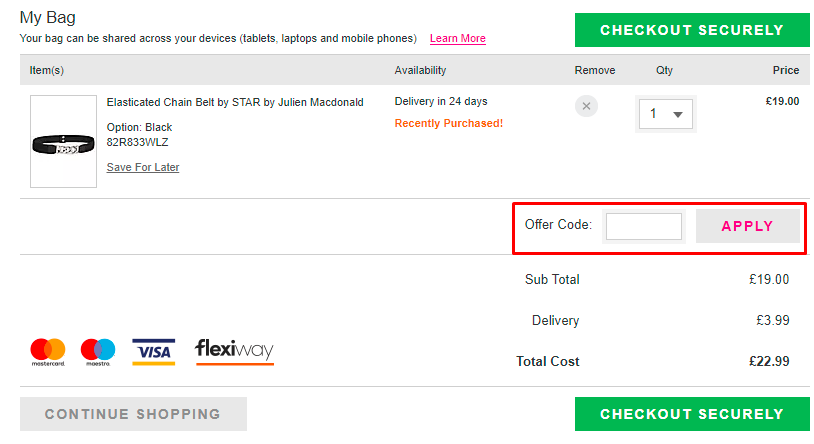Viewport: 814px width, 444px height.
Task: Save the belt for later
Action: coord(143,167)
